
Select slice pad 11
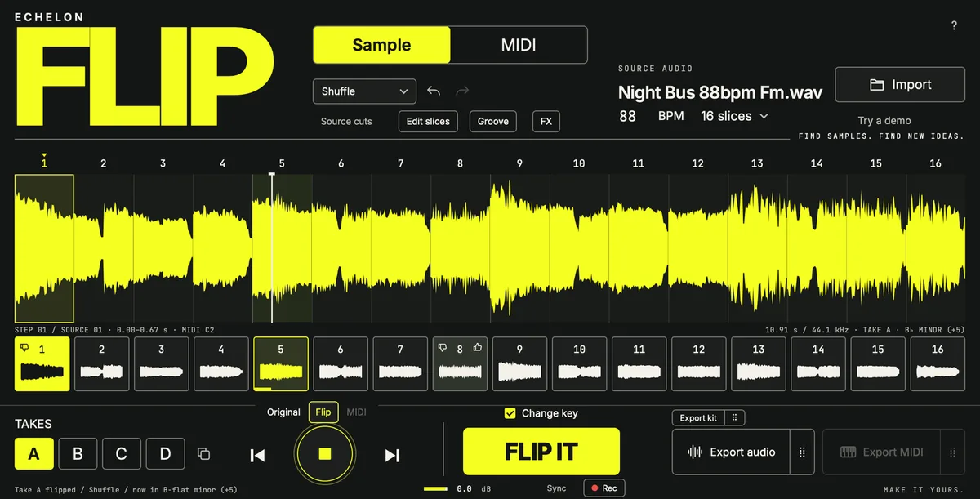639,363
